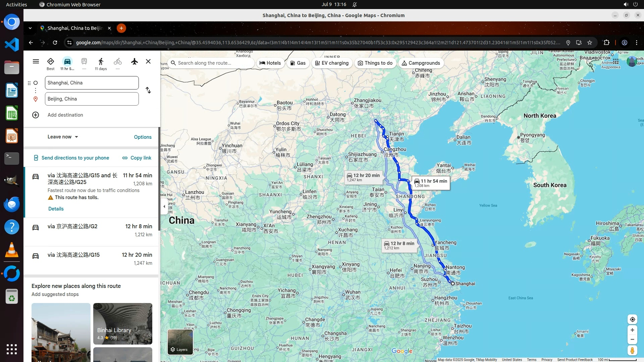Choose Best travel mode icon

[x=50, y=62]
